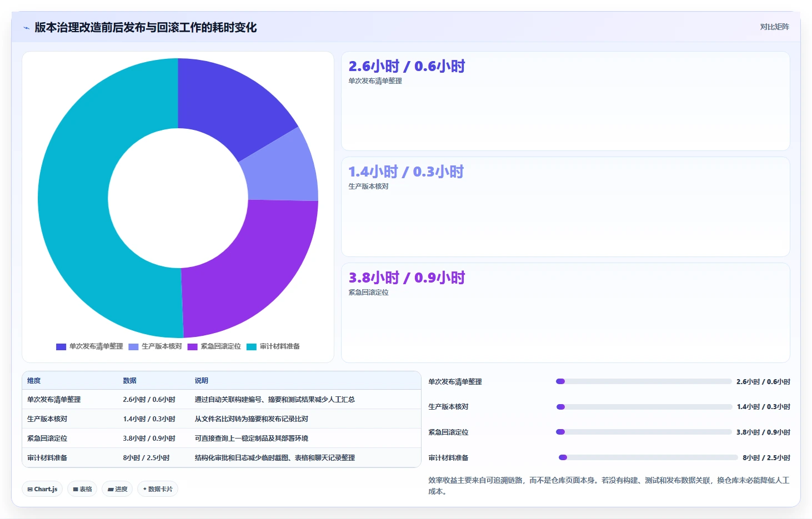
Task: Toggle the 单次发布清单整理 legend swatch
Action: click(x=61, y=347)
